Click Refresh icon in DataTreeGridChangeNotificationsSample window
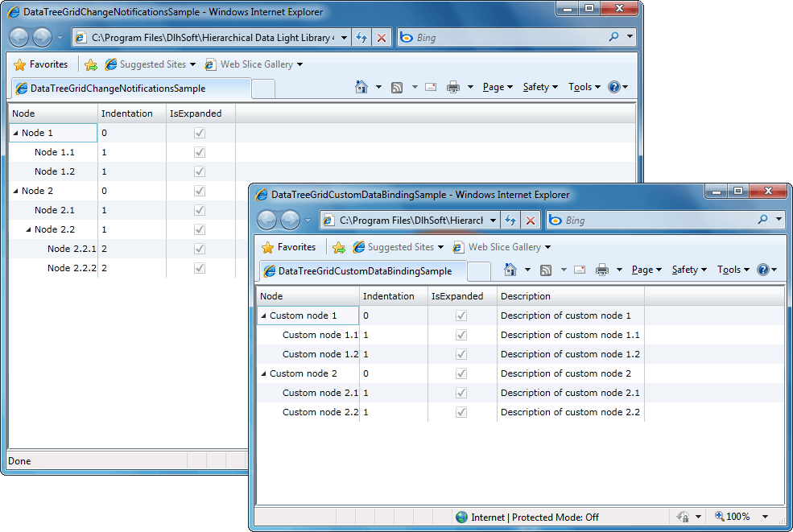 point(361,37)
